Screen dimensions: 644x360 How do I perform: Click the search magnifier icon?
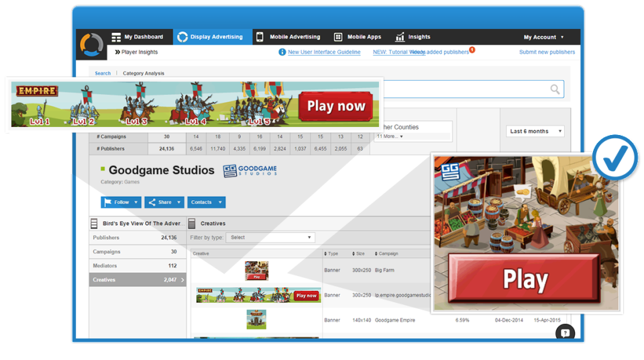click(555, 89)
